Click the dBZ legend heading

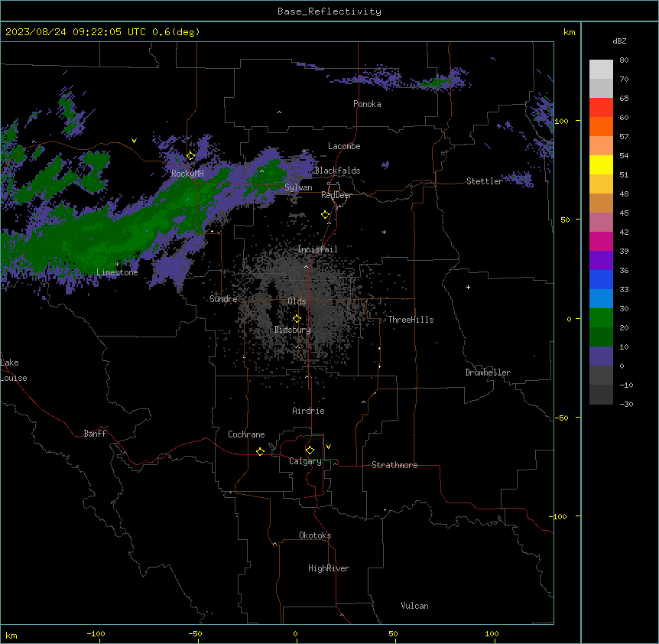619,41
